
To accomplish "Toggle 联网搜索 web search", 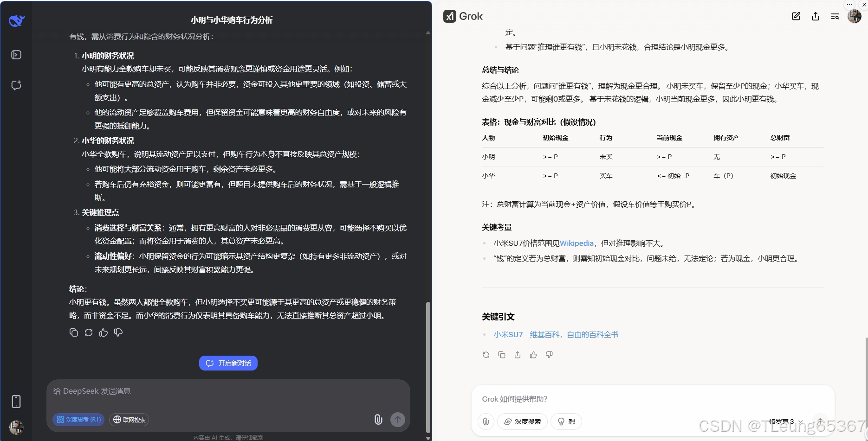I will coord(130,420).
